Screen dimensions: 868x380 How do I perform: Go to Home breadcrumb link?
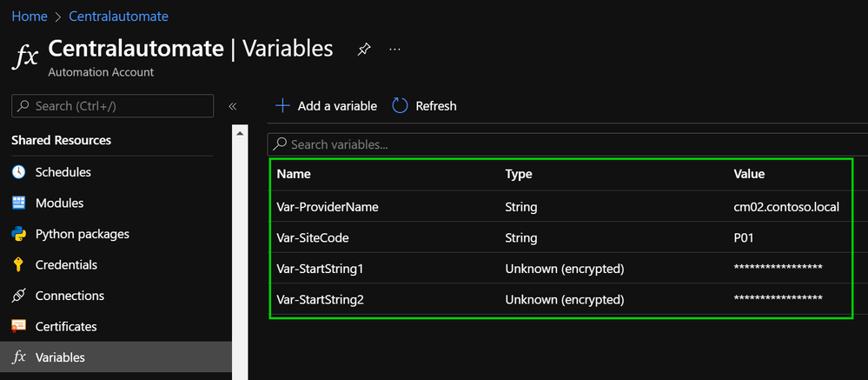click(30, 17)
